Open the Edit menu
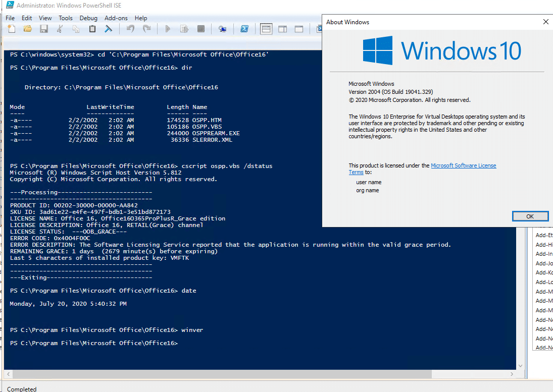Viewport: 553px width, 392px height. click(x=27, y=18)
